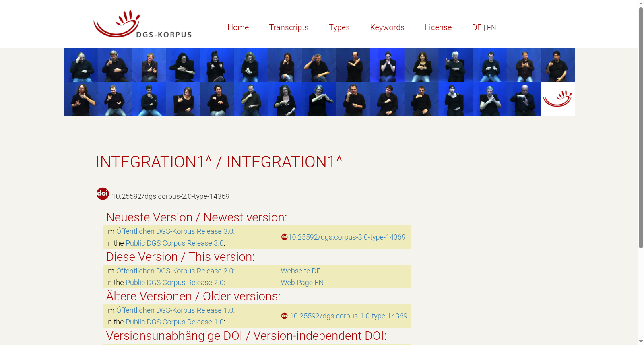Open Public DGS Corpus Release 1.0 link
The height and width of the screenshot is (345, 644).
[x=175, y=322]
